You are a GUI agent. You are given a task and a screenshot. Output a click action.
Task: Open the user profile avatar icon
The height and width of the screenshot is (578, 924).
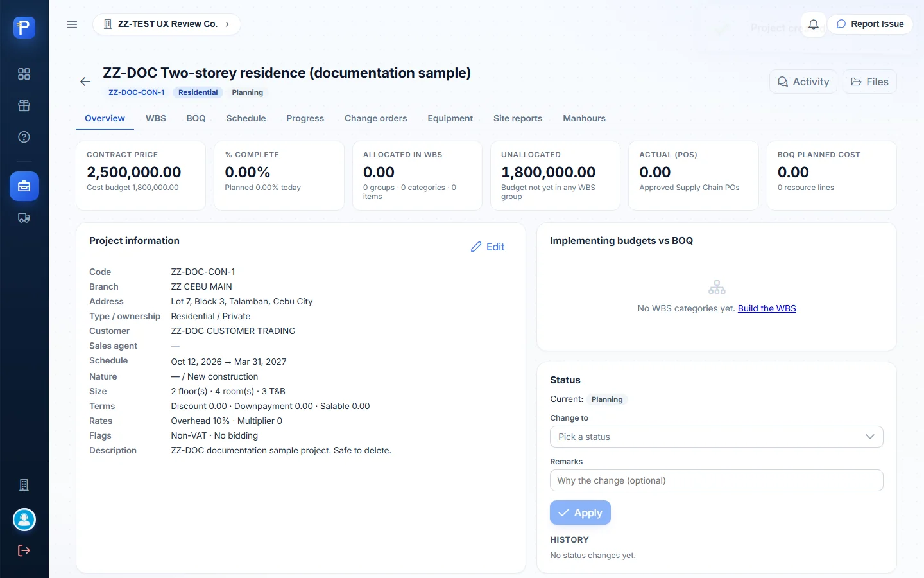tap(24, 520)
